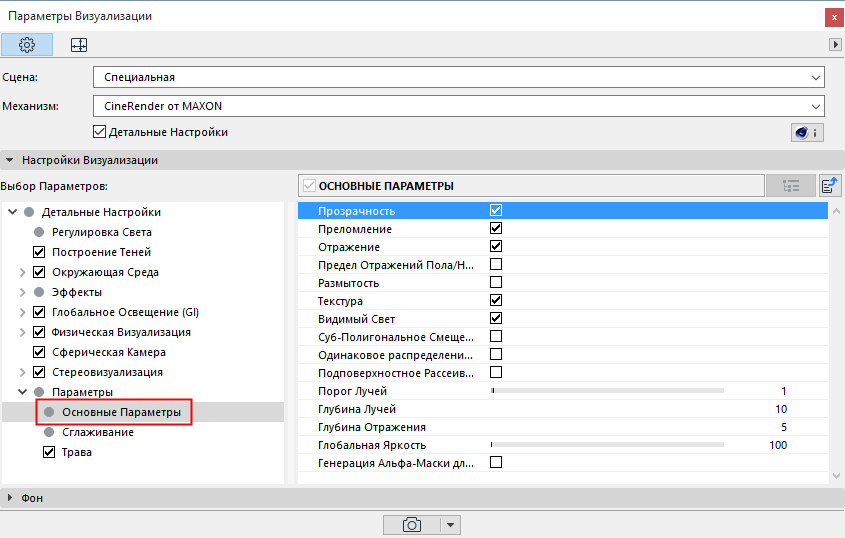Select Основные Параметры tree item
Image resolution: width=845 pixels, height=538 pixels.
click(x=121, y=412)
